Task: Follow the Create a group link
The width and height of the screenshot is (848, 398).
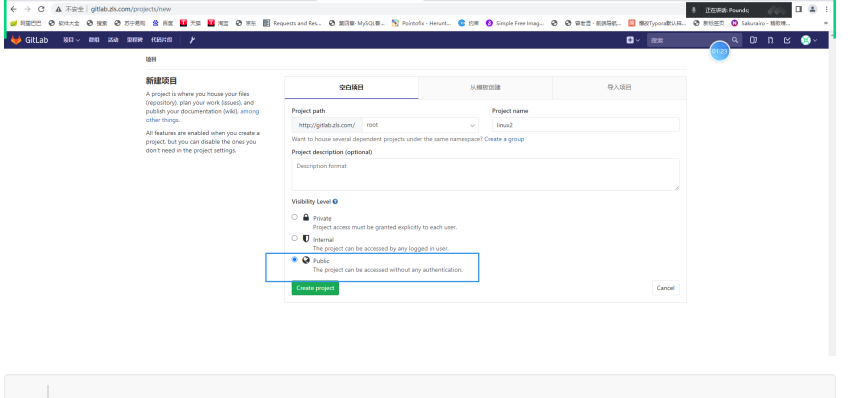Action: pos(504,139)
